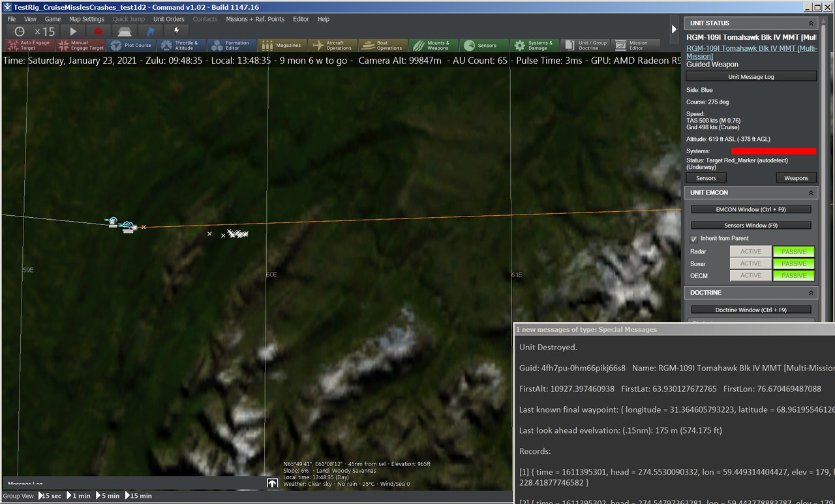This screenshot has height=504, width=835.
Task: Set OECM to ACTIVE
Action: (x=750, y=275)
